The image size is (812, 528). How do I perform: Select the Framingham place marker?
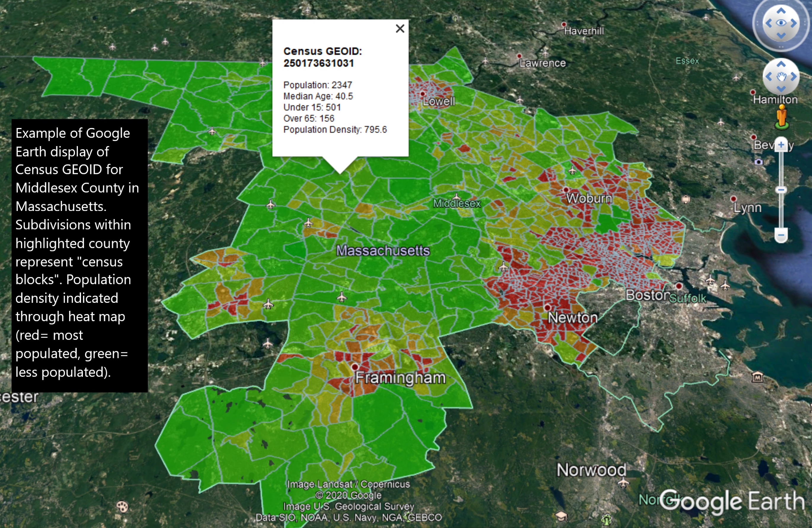coord(355,367)
